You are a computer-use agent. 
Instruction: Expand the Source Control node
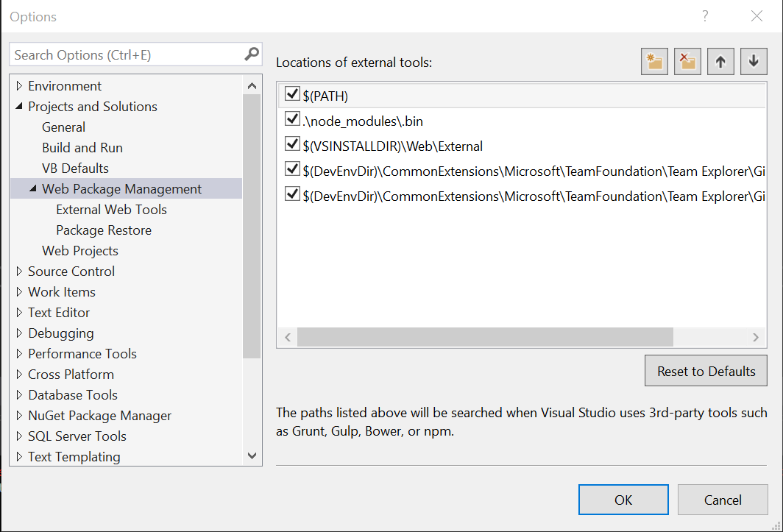point(19,272)
